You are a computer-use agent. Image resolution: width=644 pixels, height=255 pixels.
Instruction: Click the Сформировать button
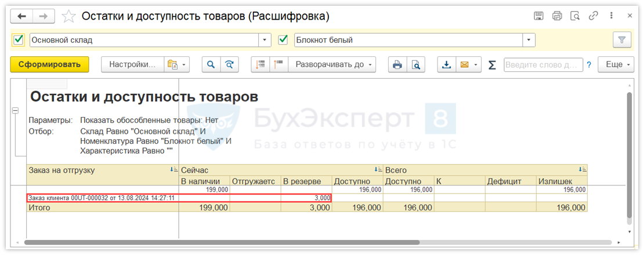[49, 65]
